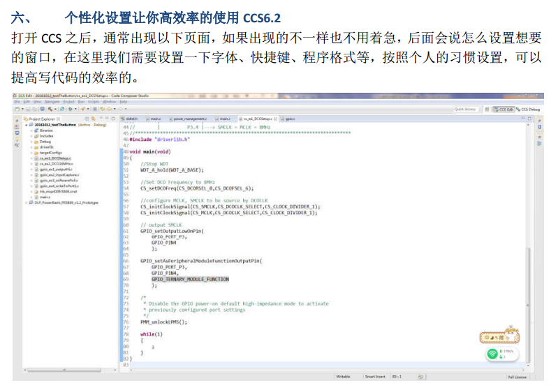
Task: Maximize the Project Explorer panel
Action: (113, 119)
